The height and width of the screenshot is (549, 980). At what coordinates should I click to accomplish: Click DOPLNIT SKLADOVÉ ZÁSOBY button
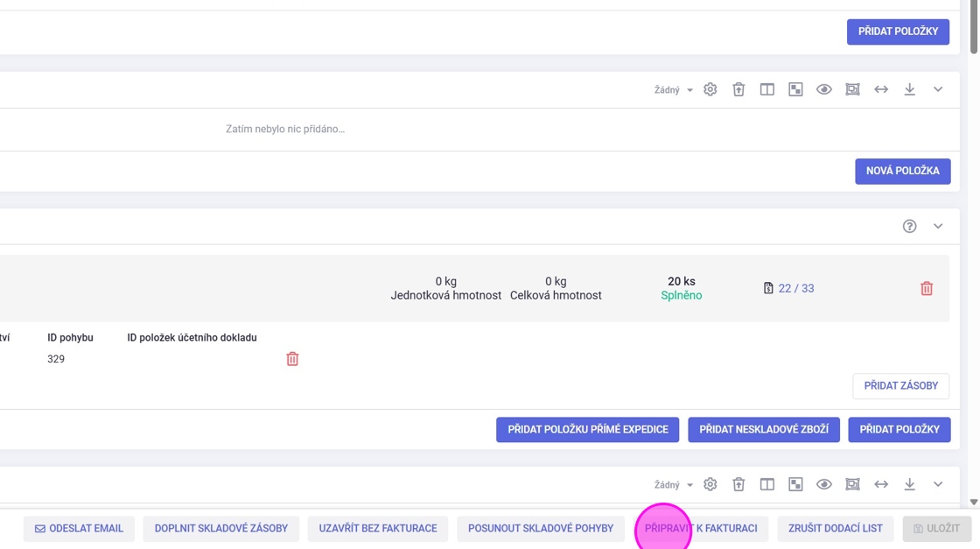click(221, 528)
